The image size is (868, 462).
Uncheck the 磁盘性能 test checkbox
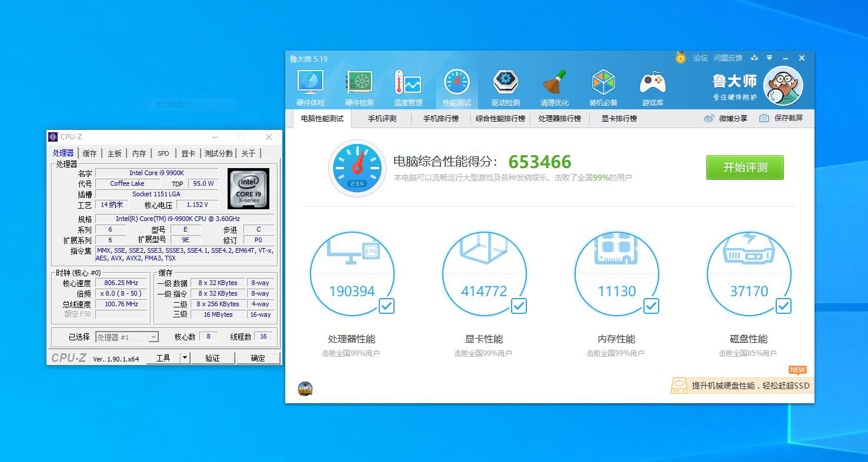click(x=783, y=306)
